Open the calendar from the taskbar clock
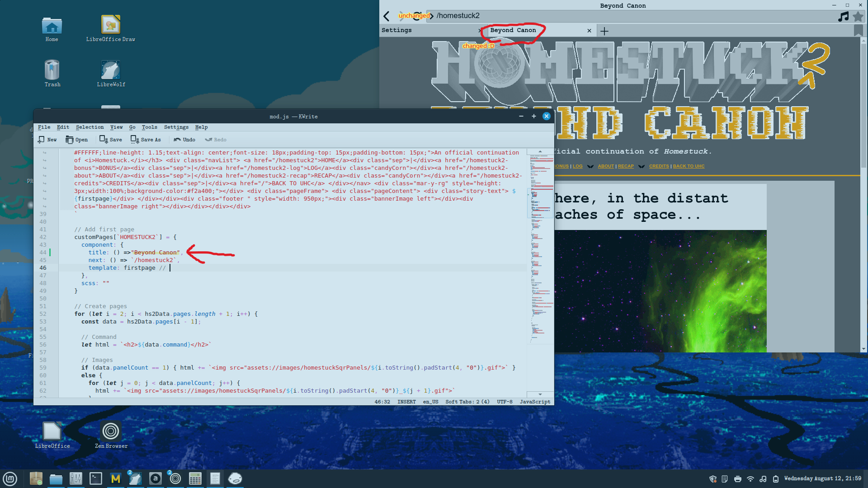 coord(823,479)
